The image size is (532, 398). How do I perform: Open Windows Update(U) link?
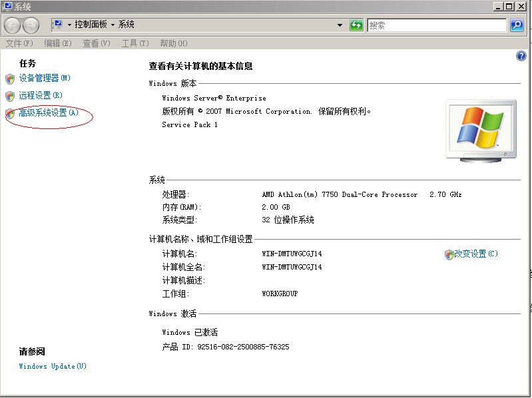(x=53, y=366)
